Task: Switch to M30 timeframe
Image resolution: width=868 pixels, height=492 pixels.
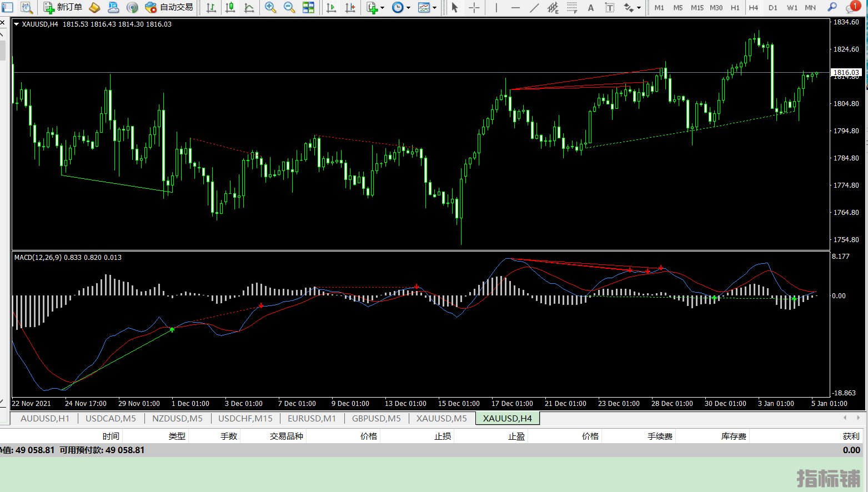Action: 716,7
